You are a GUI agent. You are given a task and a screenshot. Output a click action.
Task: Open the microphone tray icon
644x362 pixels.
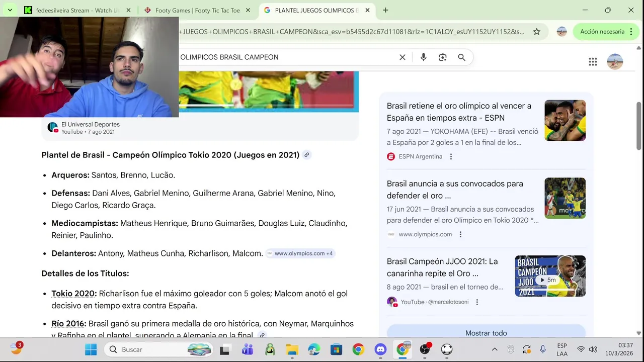click(542, 349)
